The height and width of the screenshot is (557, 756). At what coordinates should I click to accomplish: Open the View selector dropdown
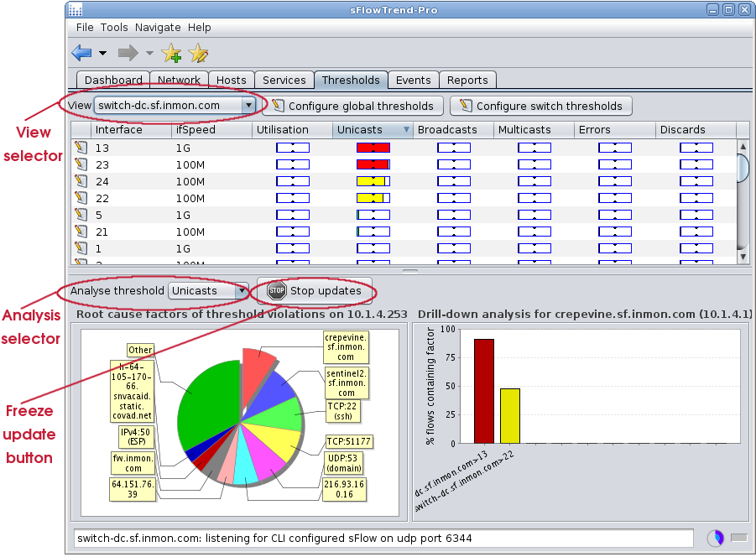pyautogui.click(x=249, y=106)
